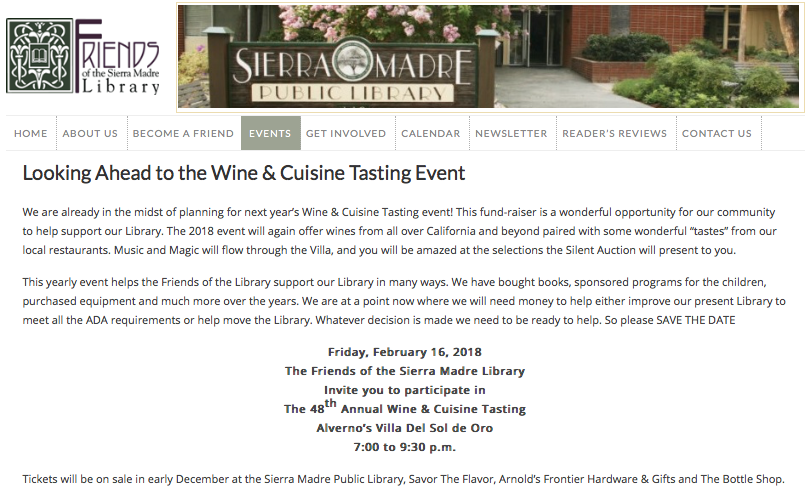Go to the About Us page
The height and width of the screenshot is (490, 808).
pyautogui.click(x=90, y=133)
